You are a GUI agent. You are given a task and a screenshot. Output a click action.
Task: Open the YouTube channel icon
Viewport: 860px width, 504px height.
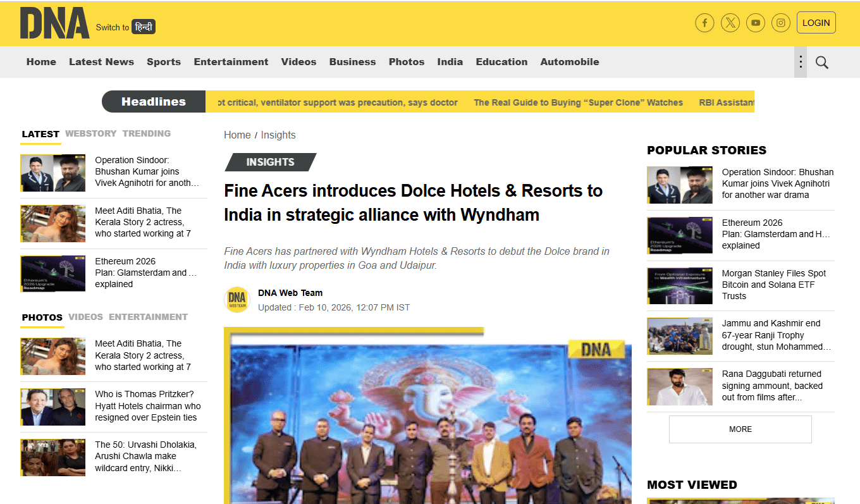pos(756,23)
